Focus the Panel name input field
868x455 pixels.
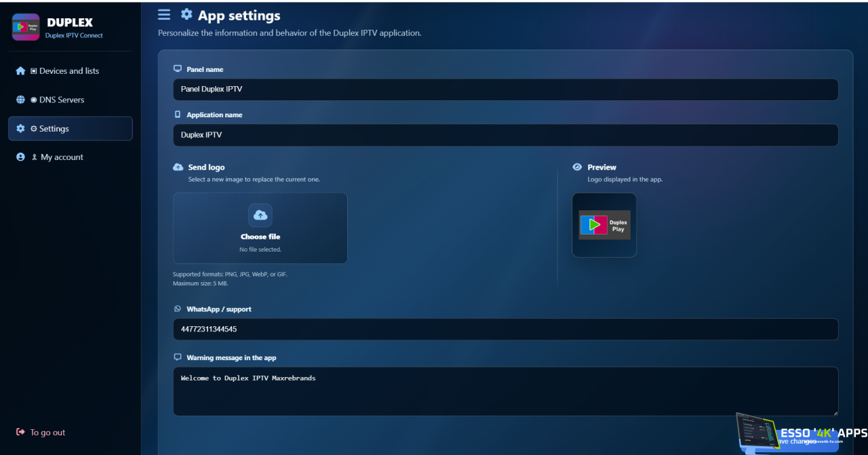tap(506, 90)
